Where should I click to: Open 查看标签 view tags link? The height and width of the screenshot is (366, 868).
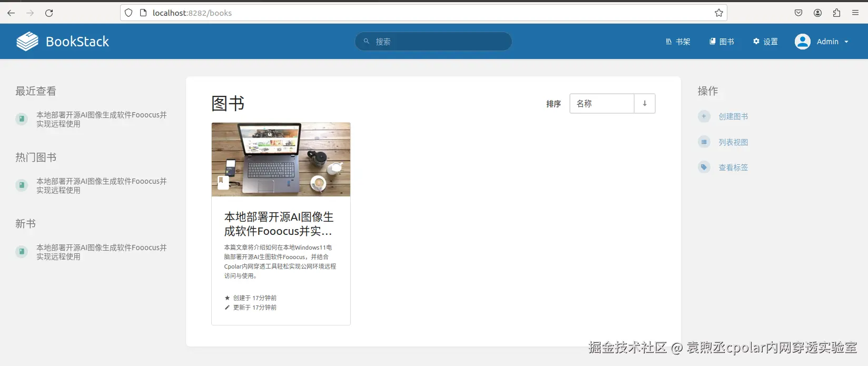pos(733,167)
